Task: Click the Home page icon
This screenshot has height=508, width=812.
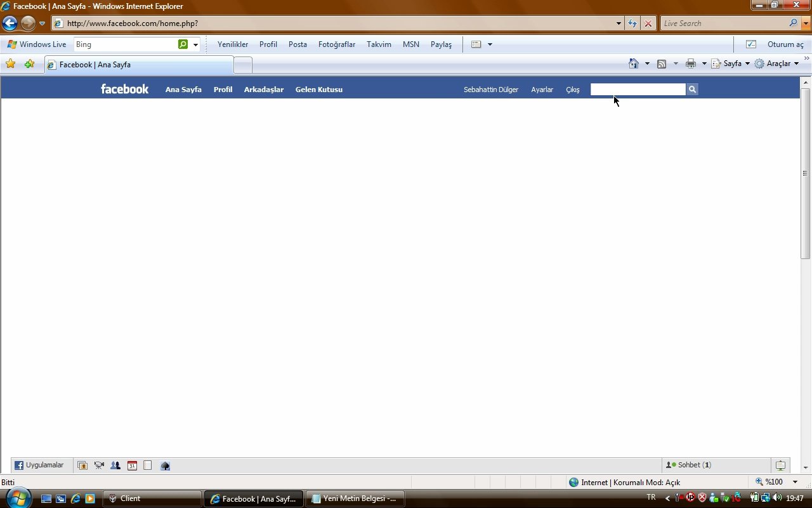Action: 633,63
